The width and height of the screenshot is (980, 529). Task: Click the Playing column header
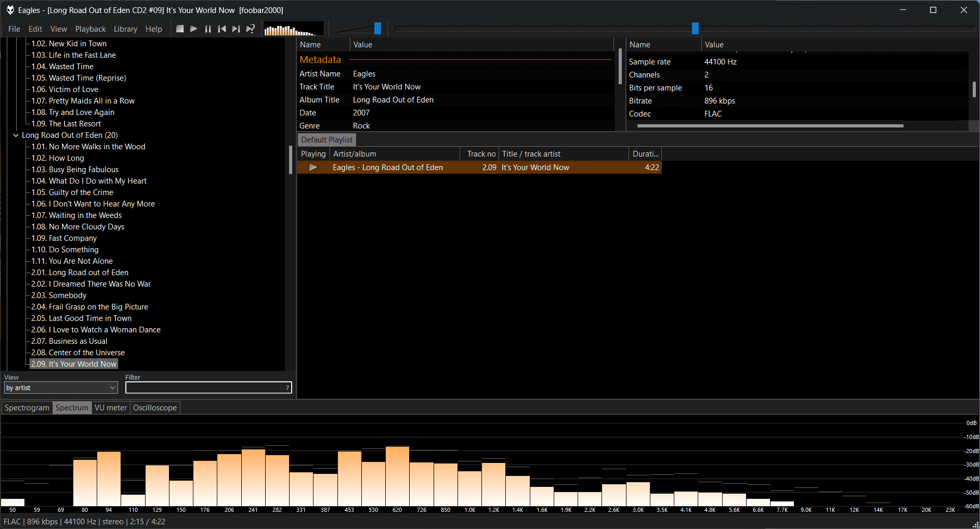pos(313,154)
